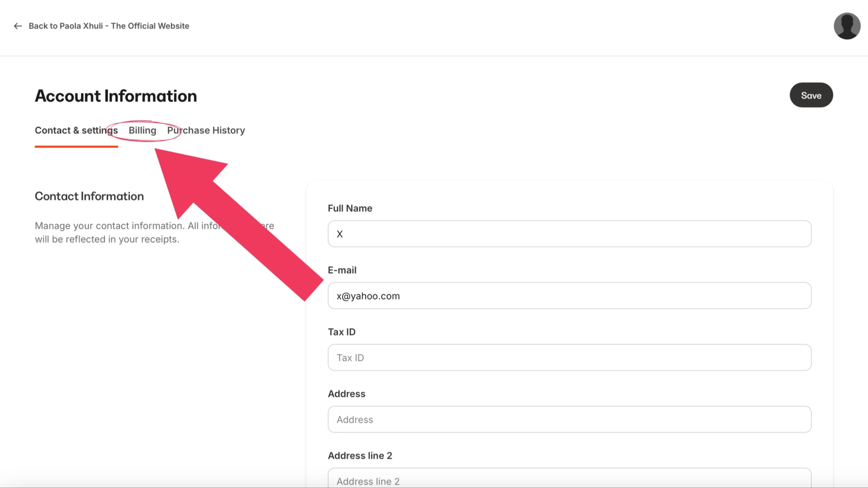Select the Contact & settings tab
This screenshot has width=868, height=488.
[x=76, y=130]
